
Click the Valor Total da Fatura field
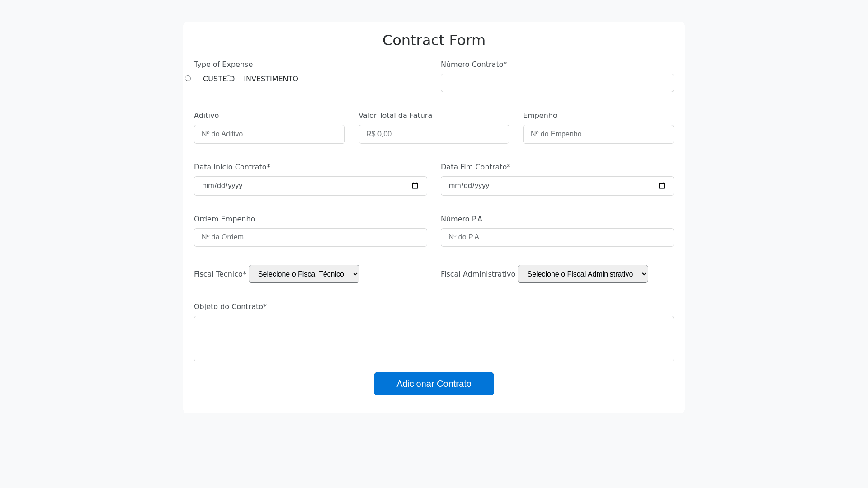pyautogui.click(x=434, y=134)
